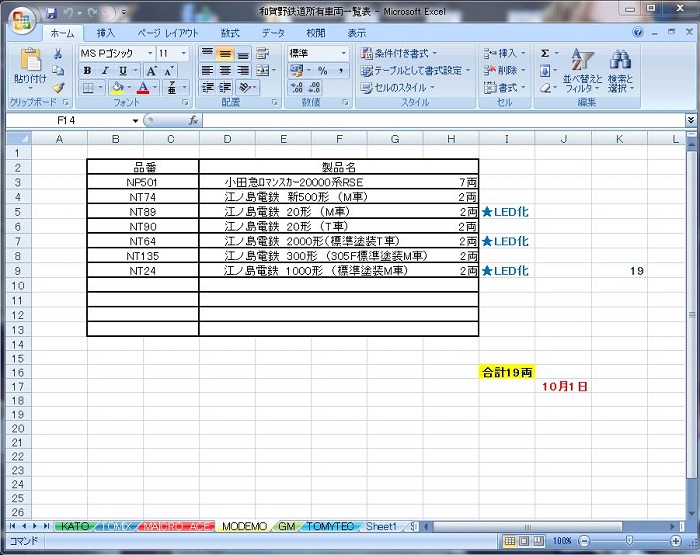Open the number format dropdown
The image size is (700, 555).
(x=343, y=54)
